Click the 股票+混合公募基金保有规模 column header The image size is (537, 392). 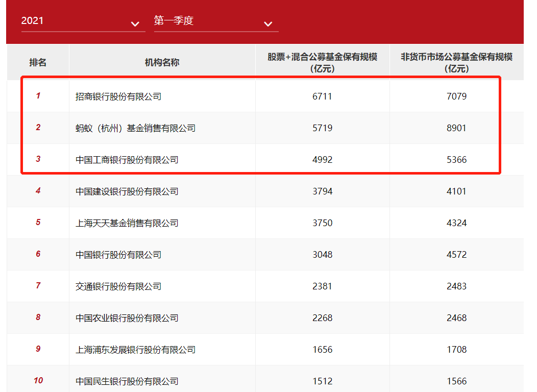pyautogui.click(x=322, y=62)
